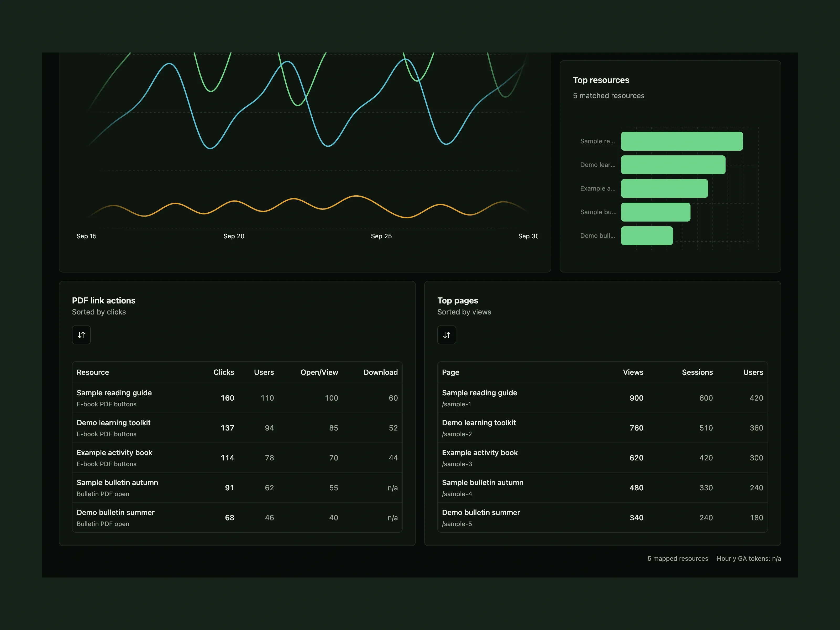Screen dimensions: 840x630
Task: Click 'Sorted by clicks' subtitle
Action: 99,312
